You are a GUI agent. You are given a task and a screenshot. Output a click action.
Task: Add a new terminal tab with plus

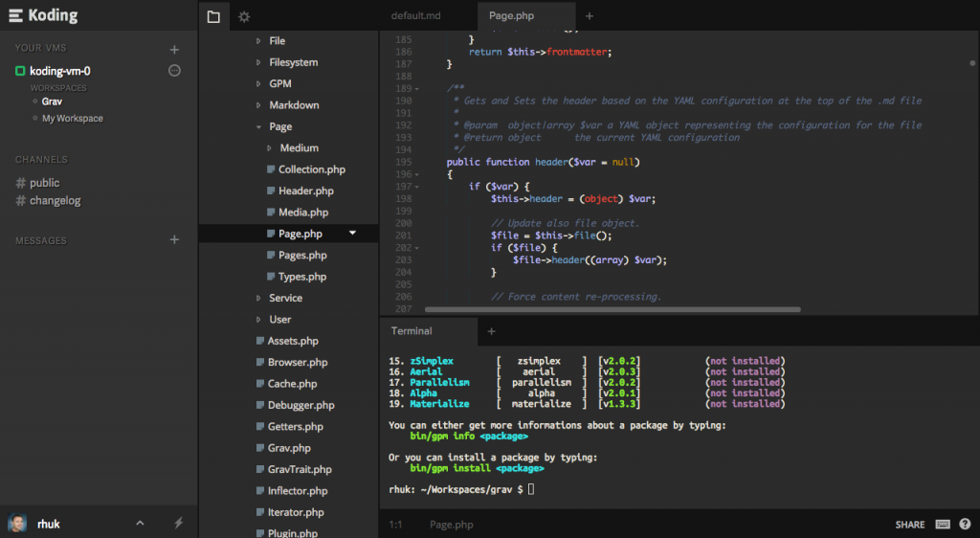(x=492, y=331)
